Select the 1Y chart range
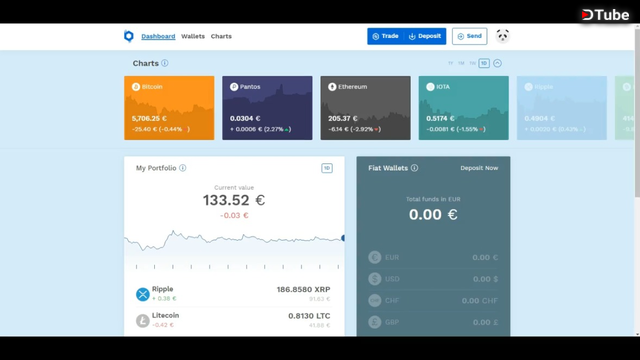The height and width of the screenshot is (360, 640). 451,63
